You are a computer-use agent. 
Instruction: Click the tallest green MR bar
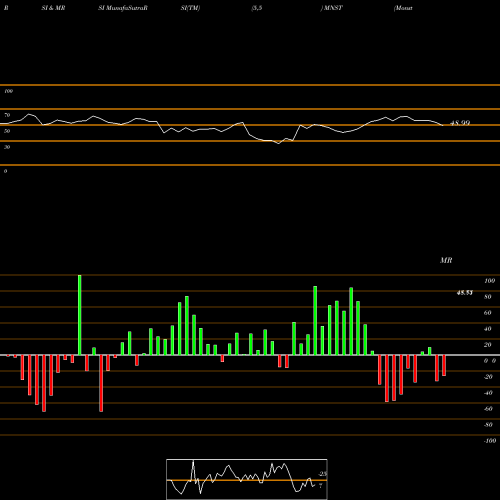(x=80, y=315)
